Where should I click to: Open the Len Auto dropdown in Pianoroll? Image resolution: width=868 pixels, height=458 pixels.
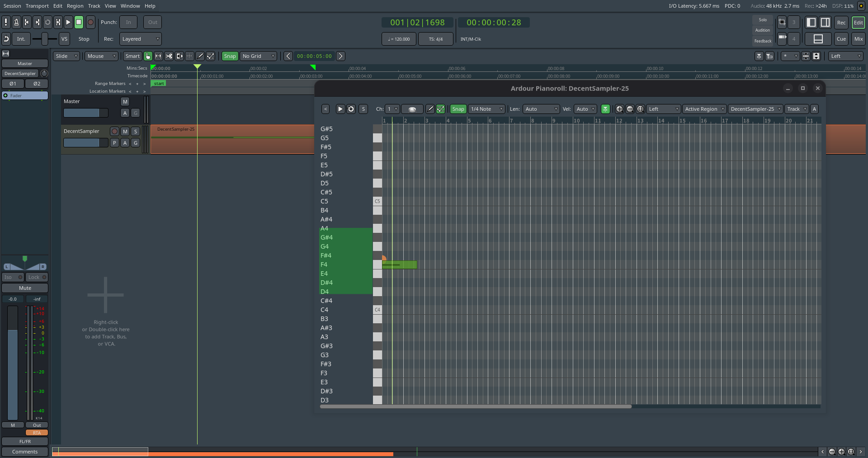[x=542, y=109]
